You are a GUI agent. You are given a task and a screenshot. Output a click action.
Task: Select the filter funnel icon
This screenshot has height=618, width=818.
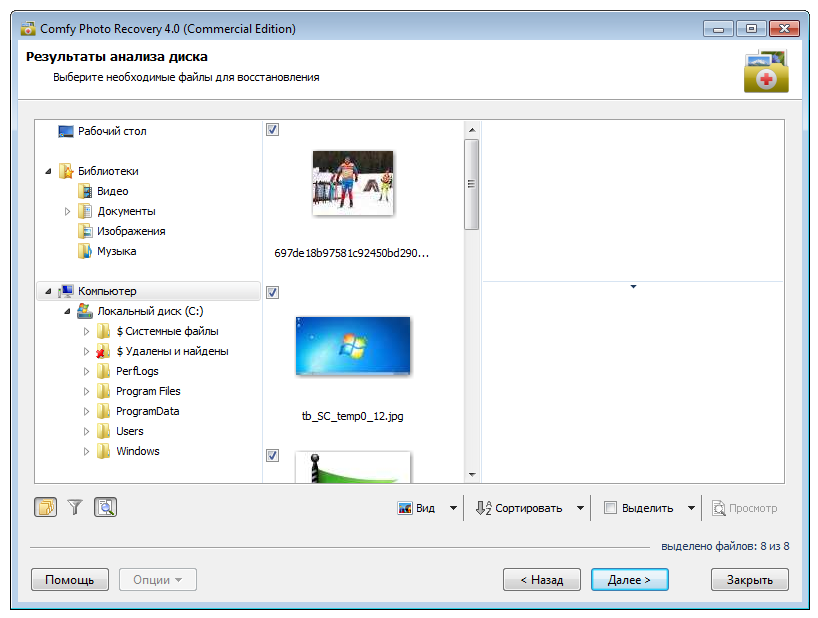(x=74, y=507)
